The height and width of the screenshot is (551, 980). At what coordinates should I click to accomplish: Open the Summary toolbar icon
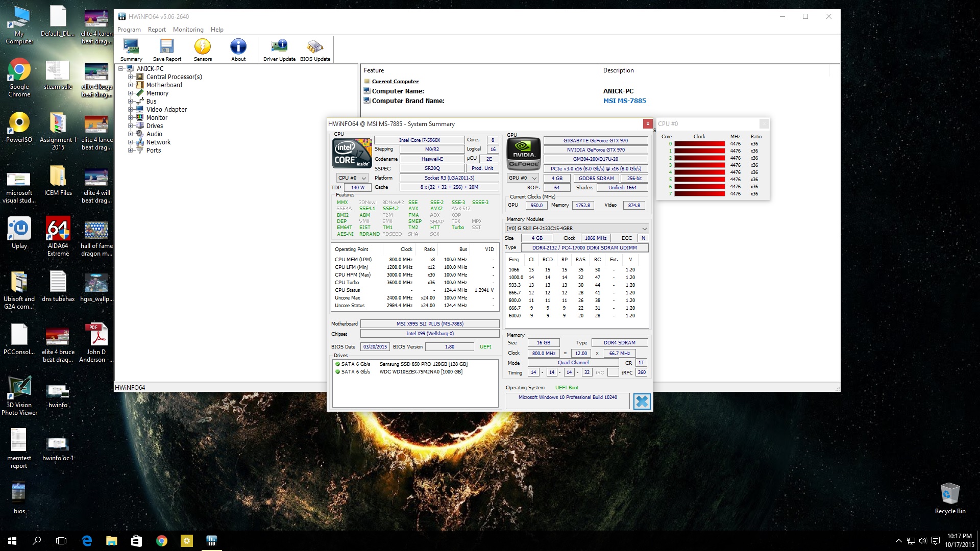[x=131, y=50]
